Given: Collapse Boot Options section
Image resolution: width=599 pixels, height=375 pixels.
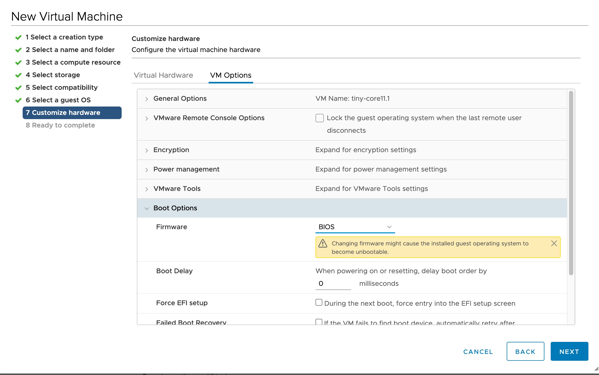Looking at the screenshot, I should (x=146, y=209).
